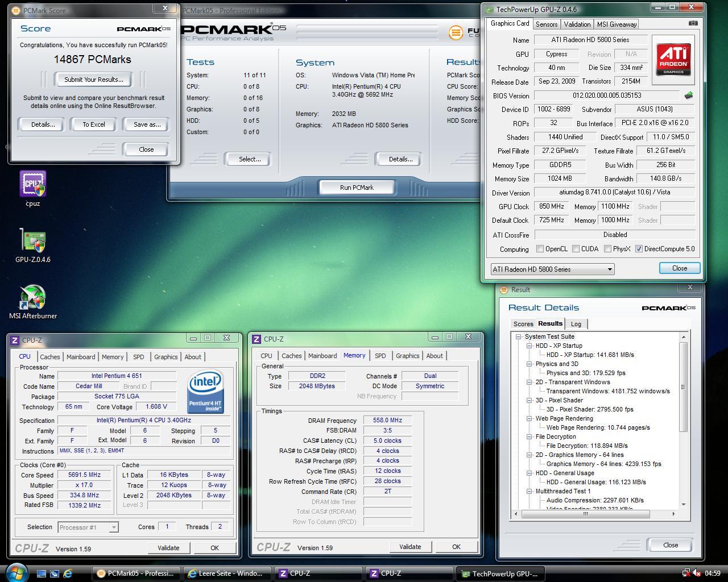Collapse the System Test Suite tree node
728x582 pixels.
coord(519,336)
